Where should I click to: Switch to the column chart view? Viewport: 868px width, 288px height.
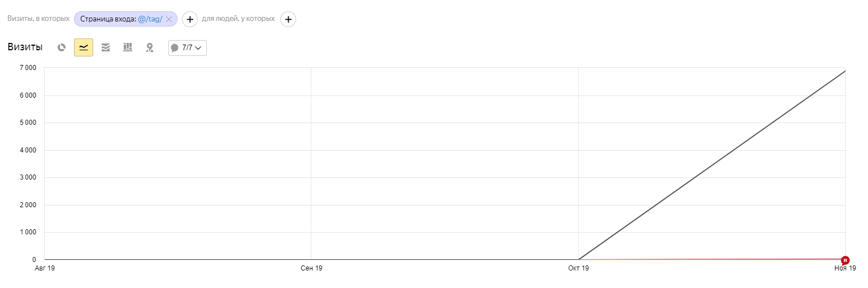tap(128, 47)
